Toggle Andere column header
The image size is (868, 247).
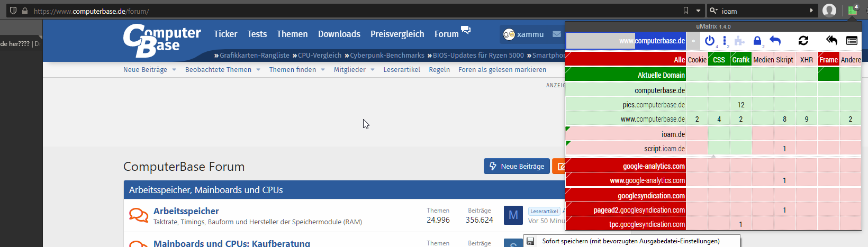point(851,60)
